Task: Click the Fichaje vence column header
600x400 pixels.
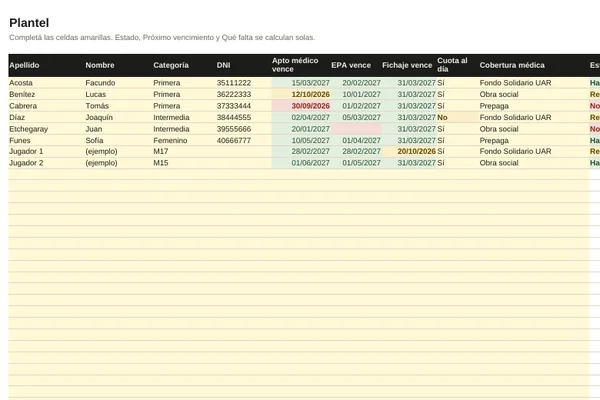Action: click(x=407, y=65)
